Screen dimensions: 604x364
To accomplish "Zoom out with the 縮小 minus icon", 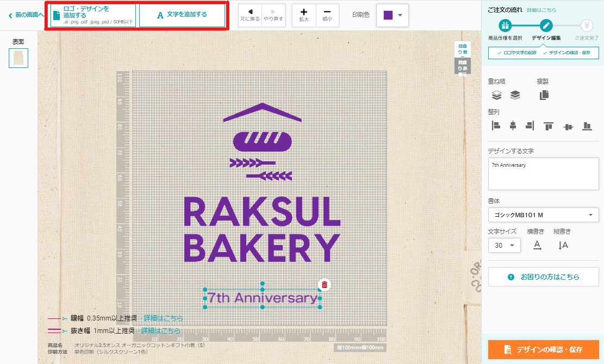I will tap(327, 15).
